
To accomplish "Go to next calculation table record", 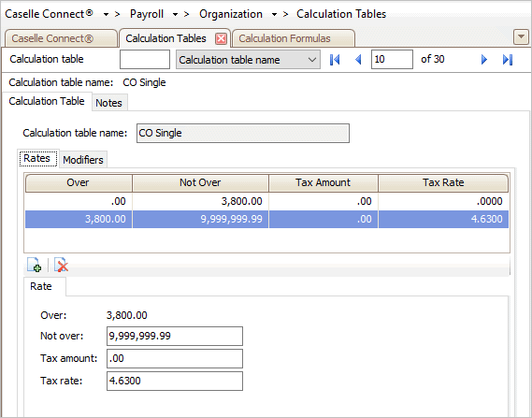I will [x=484, y=60].
